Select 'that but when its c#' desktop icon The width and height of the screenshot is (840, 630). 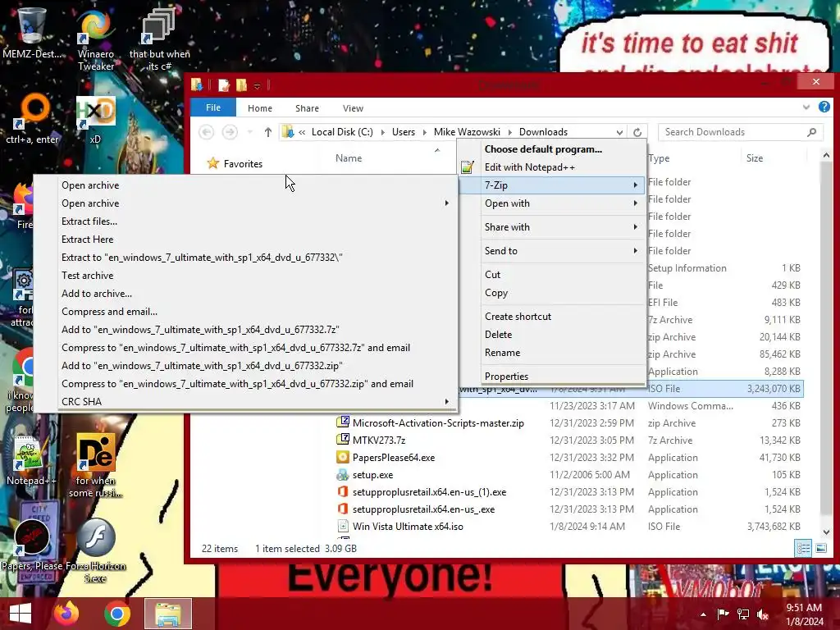click(159, 39)
